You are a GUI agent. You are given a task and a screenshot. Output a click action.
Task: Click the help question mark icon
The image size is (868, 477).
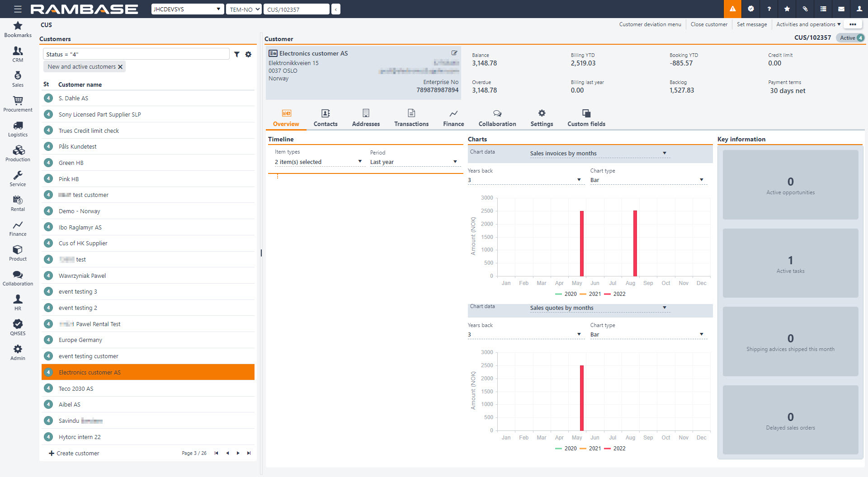click(x=769, y=9)
